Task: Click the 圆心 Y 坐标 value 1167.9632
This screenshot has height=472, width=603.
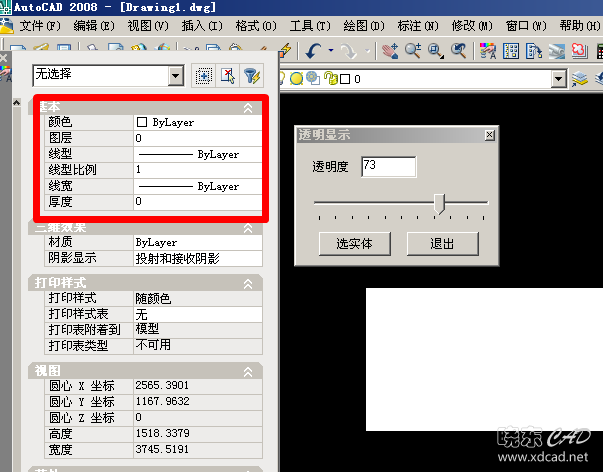Action: click(x=198, y=402)
